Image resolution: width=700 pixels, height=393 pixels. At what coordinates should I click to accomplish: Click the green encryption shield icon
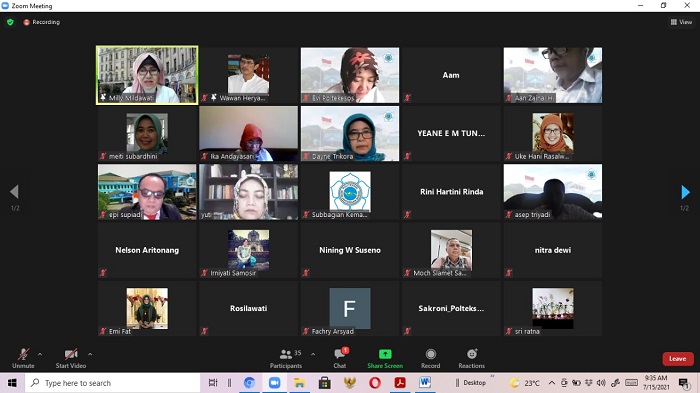(10, 22)
